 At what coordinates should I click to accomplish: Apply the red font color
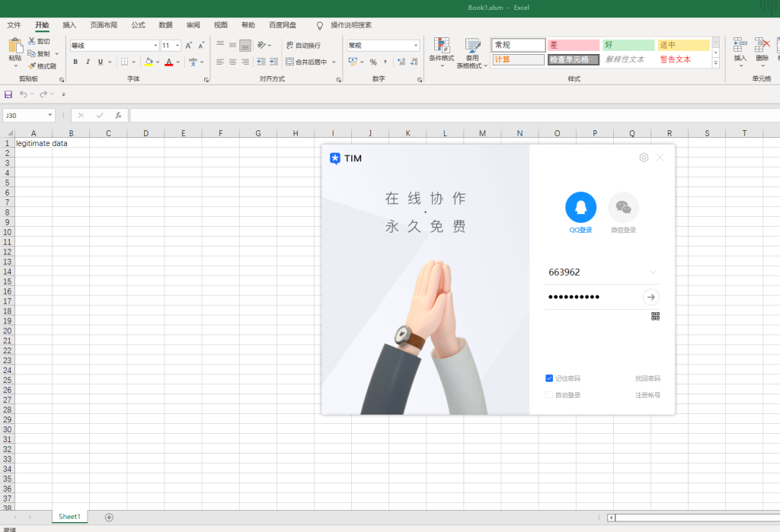(169, 62)
